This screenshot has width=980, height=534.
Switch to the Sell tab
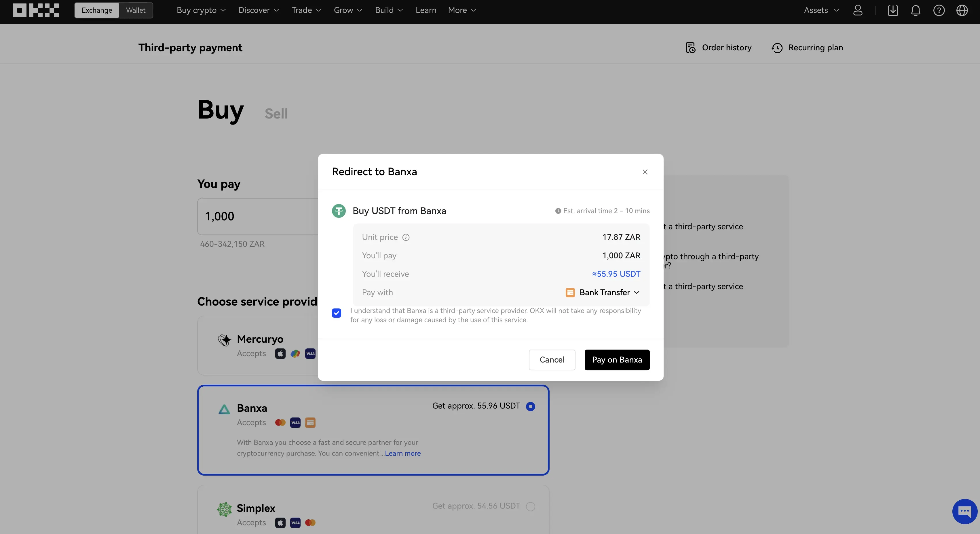click(x=276, y=114)
